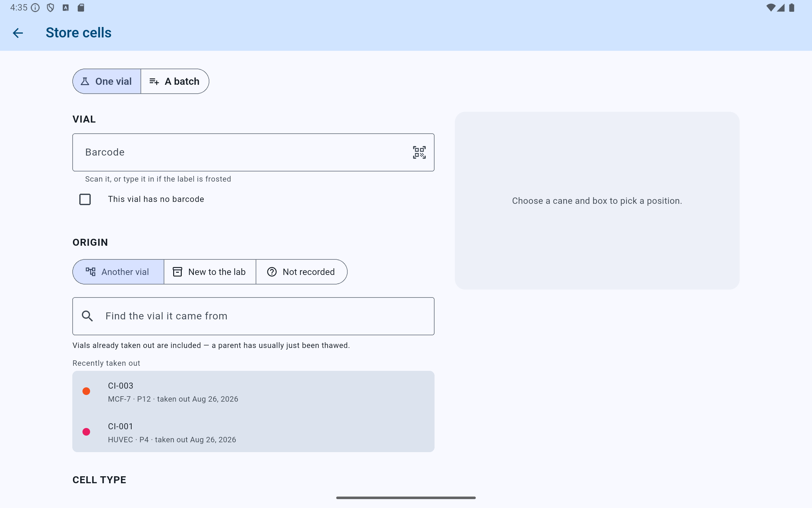Choose Another vial as origin

tap(118, 272)
